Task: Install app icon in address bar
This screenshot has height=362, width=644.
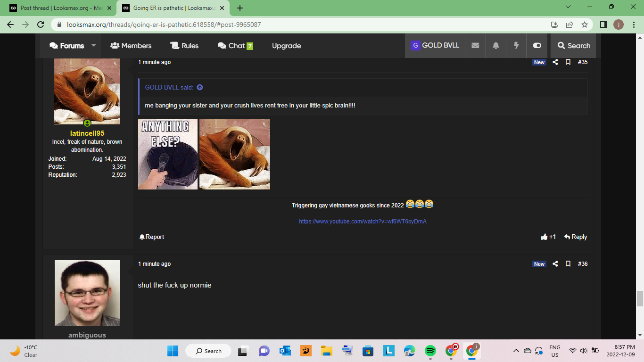Action: [554, 25]
